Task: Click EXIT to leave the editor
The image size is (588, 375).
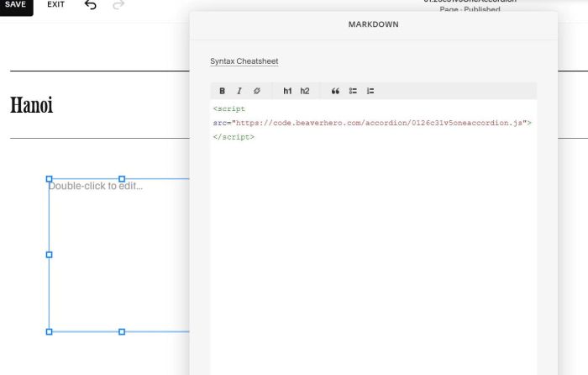Action: click(x=55, y=5)
